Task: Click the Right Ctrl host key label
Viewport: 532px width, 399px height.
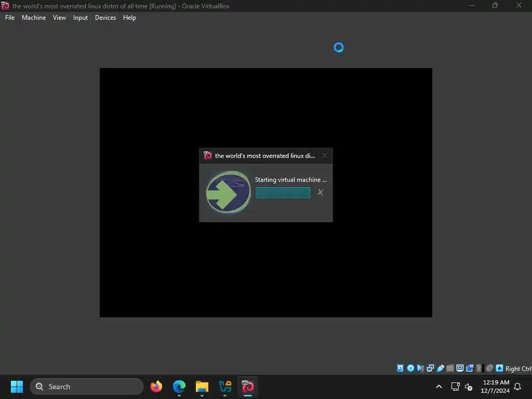Action: coord(518,368)
